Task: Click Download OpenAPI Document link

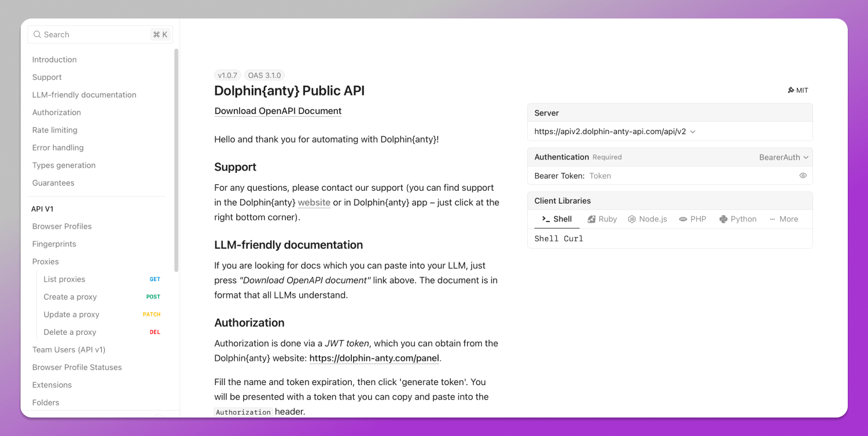Action: tap(278, 111)
